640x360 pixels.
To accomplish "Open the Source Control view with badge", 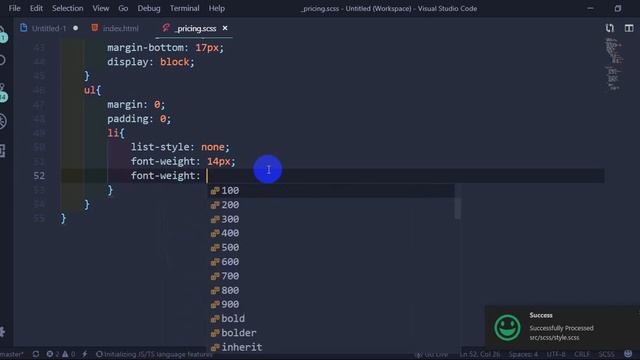I will click(3, 93).
